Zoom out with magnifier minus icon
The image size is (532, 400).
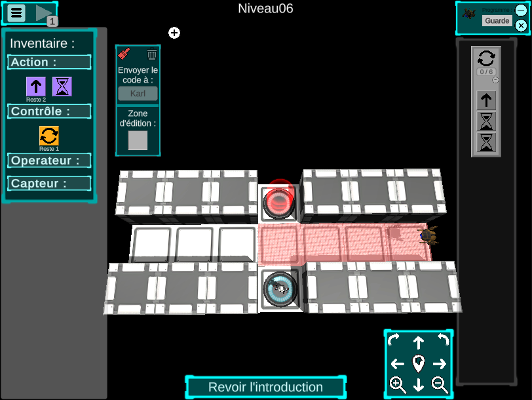tap(440, 385)
